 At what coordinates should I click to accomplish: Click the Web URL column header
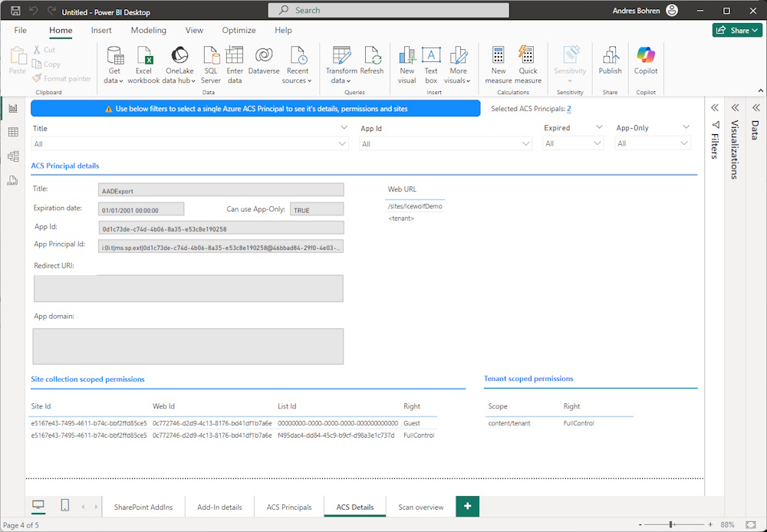[402, 189]
